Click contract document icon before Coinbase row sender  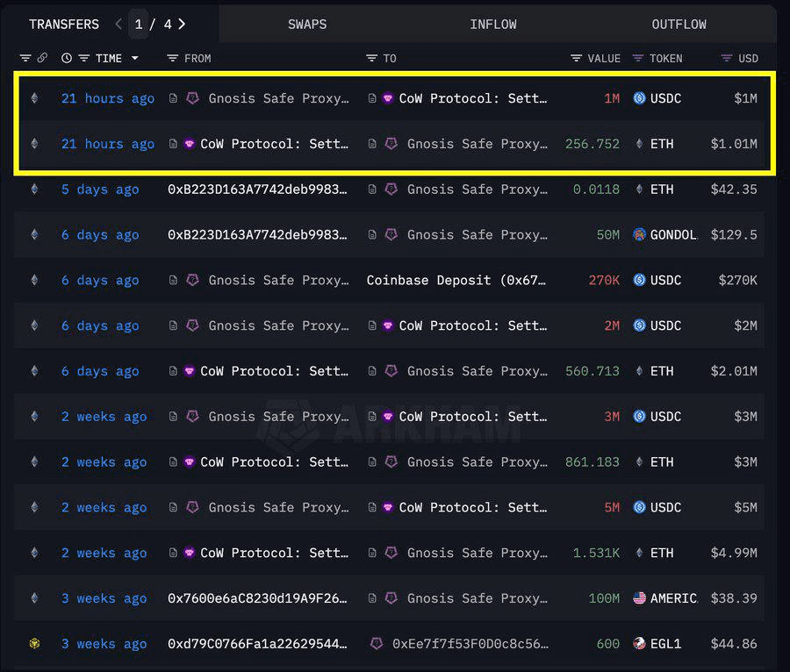coord(173,281)
